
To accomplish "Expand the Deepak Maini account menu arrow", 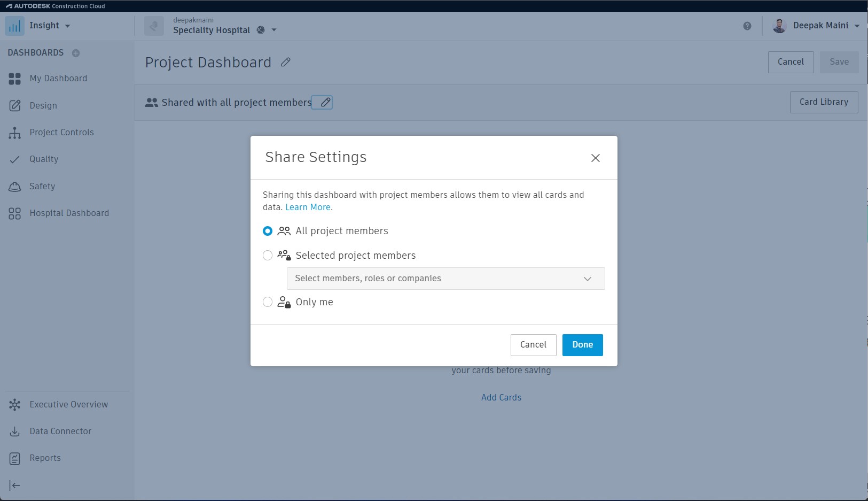I will [857, 26].
